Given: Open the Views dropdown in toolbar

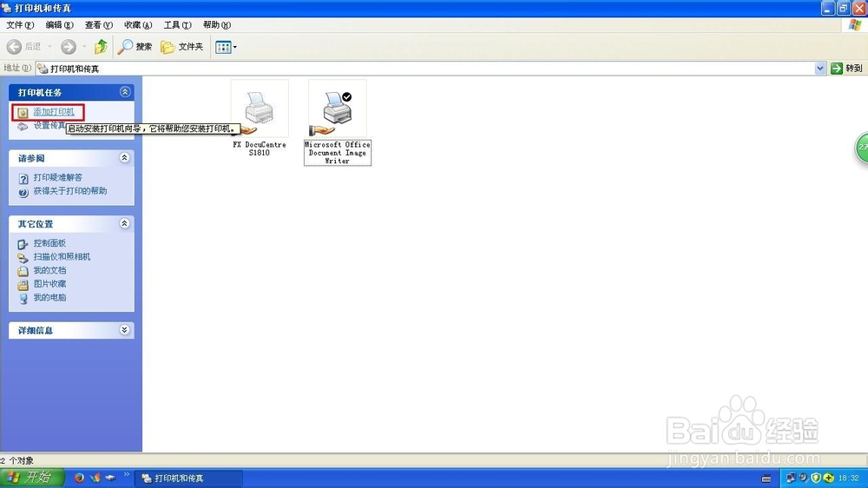Looking at the screenshot, I should (x=226, y=47).
